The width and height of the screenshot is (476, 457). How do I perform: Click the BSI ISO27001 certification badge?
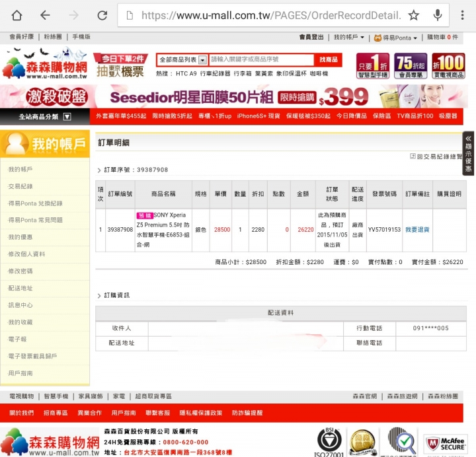tap(329, 442)
